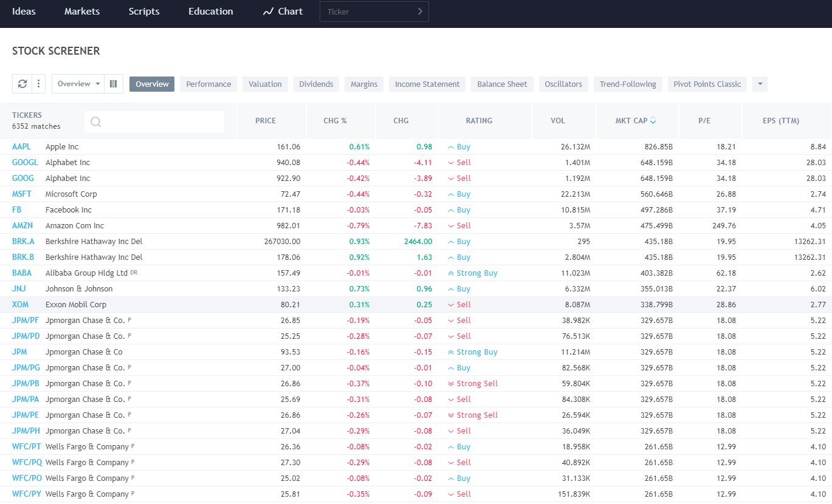Go to the Scripts menu
The height and width of the screenshot is (504, 832).
pos(144,12)
